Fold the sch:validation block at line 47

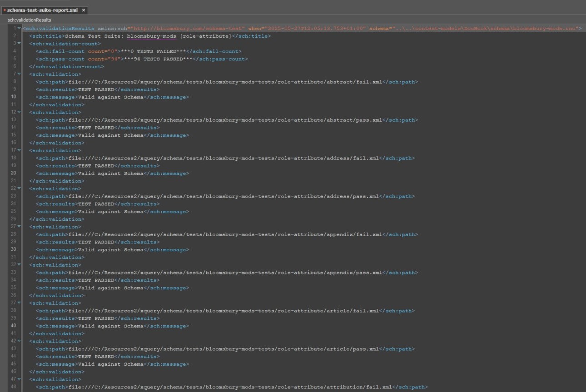[x=19, y=379]
